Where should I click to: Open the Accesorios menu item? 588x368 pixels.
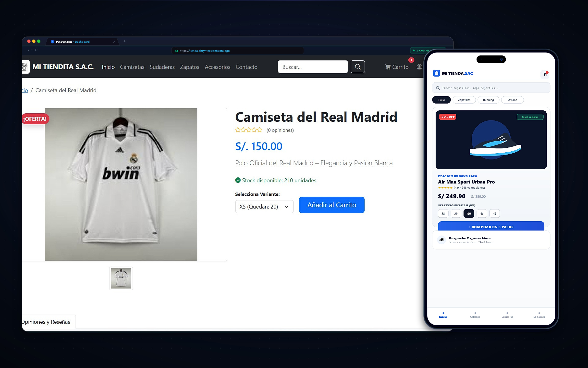coord(217,67)
